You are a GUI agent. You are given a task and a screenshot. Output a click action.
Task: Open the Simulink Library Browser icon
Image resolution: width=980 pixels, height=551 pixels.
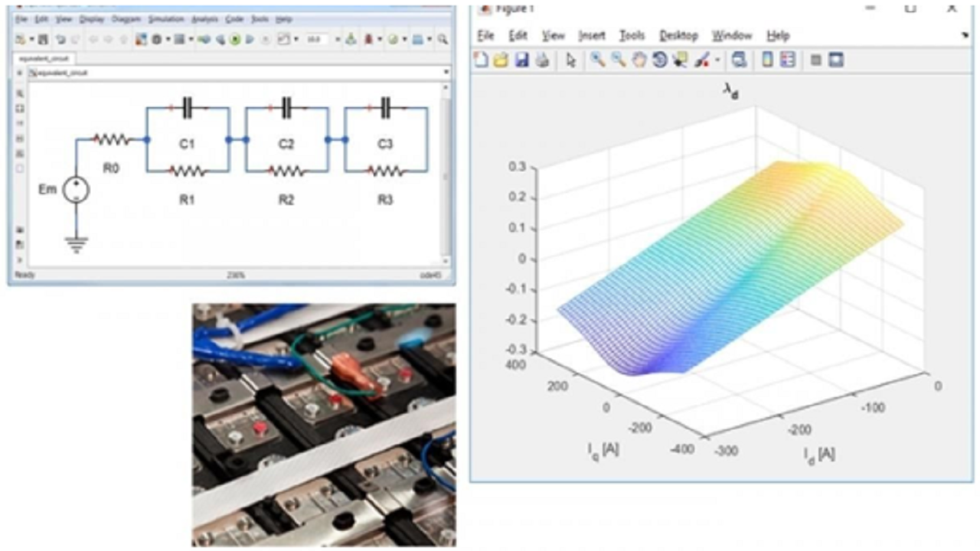[141, 39]
